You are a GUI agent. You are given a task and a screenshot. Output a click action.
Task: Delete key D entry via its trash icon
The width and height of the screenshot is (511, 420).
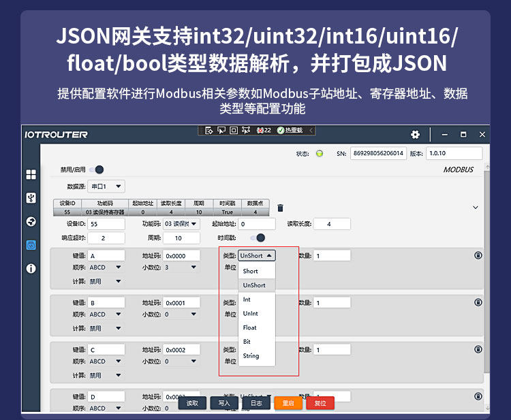pyautogui.click(x=478, y=396)
